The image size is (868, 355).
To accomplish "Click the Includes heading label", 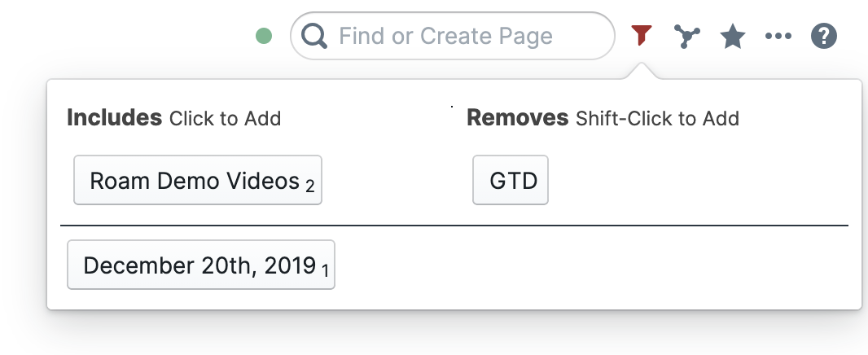I will tap(115, 118).
